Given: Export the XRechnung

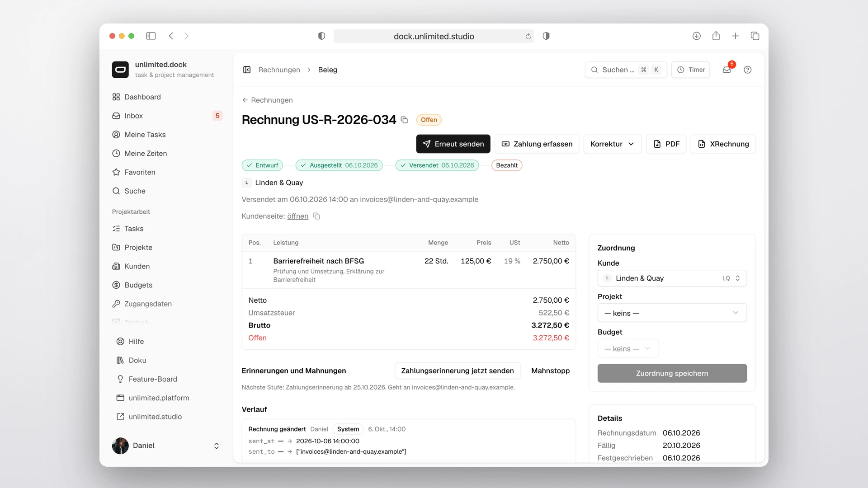Looking at the screenshot, I should [723, 144].
